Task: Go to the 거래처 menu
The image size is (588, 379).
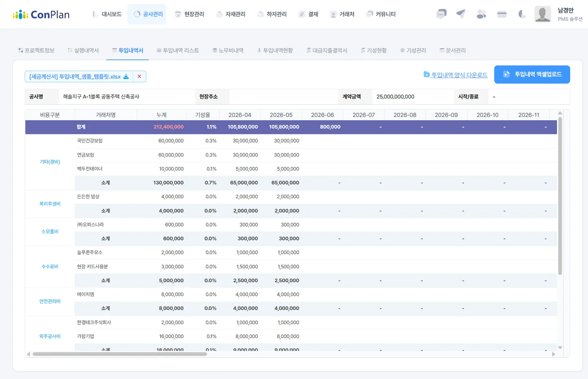Action: pyautogui.click(x=342, y=14)
